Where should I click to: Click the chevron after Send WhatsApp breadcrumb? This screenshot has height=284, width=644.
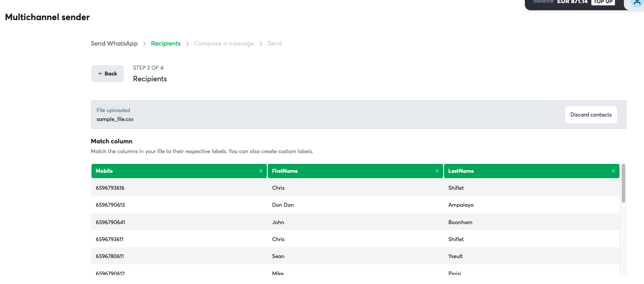coord(144,43)
